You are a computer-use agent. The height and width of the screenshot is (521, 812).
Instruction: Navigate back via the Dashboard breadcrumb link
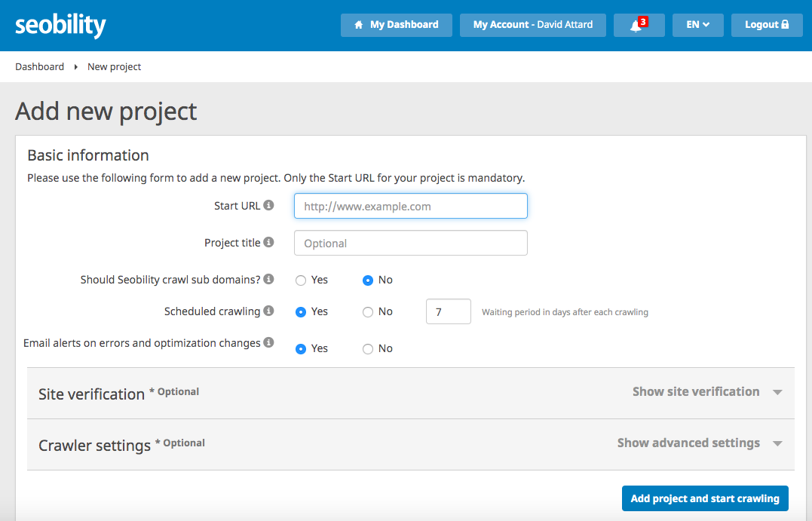click(x=39, y=66)
